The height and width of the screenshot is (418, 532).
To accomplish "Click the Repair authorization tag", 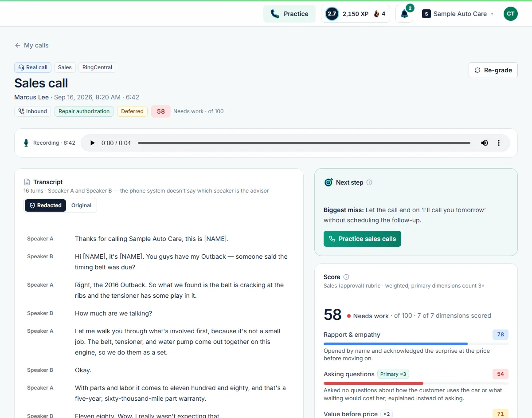I will (84, 111).
